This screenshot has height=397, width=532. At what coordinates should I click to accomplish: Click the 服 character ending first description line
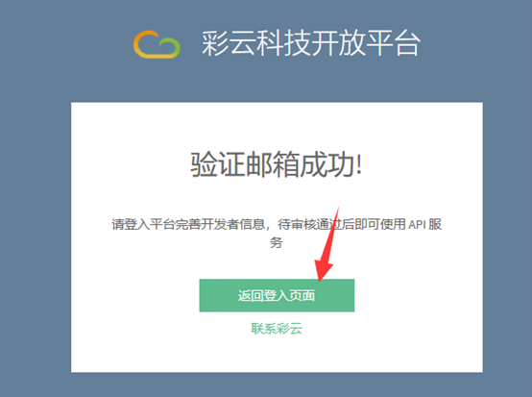click(435, 225)
